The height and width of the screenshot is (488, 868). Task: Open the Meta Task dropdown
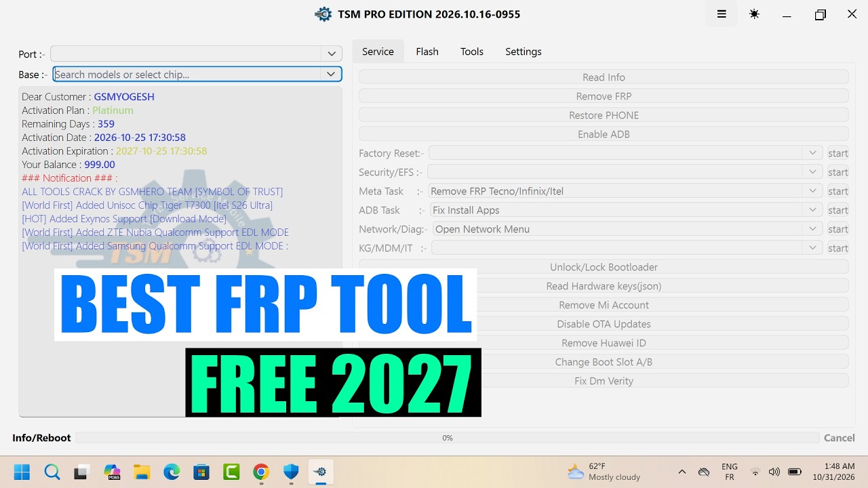[625, 191]
